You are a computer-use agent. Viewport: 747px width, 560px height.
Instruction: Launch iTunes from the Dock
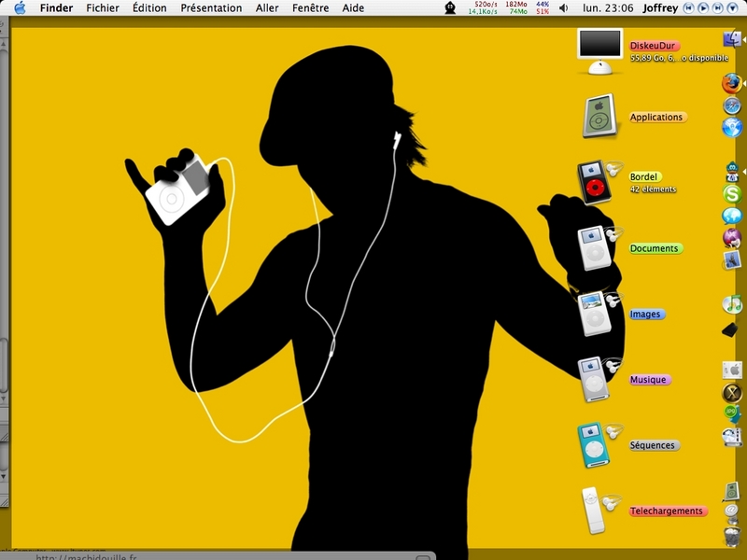(x=732, y=304)
